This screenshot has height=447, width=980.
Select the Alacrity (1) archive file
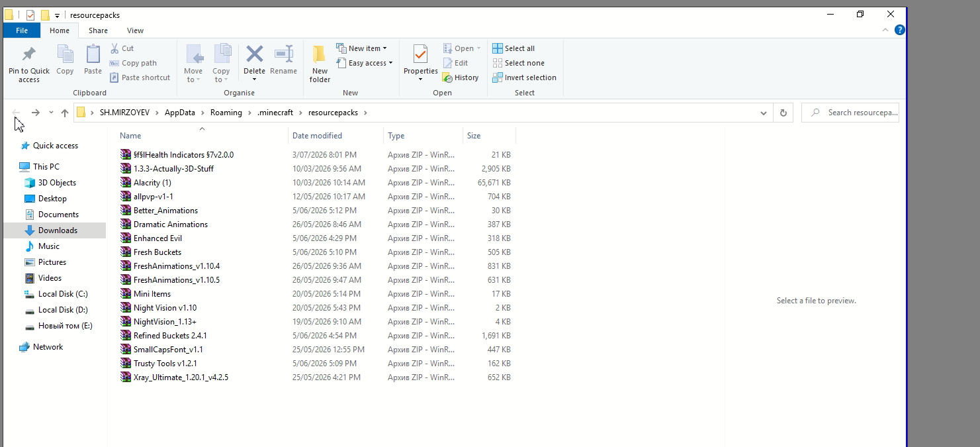tap(152, 183)
